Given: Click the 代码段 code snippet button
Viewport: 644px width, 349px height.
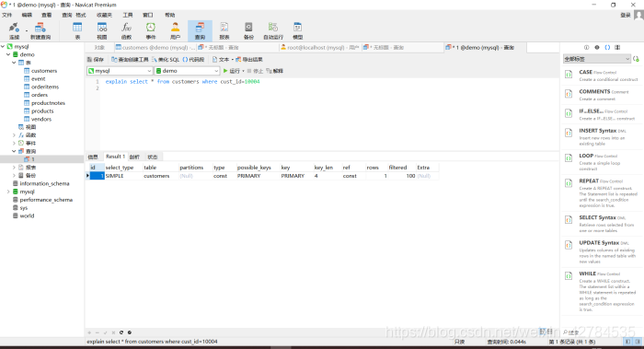Looking at the screenshot, I should point(193,59).
